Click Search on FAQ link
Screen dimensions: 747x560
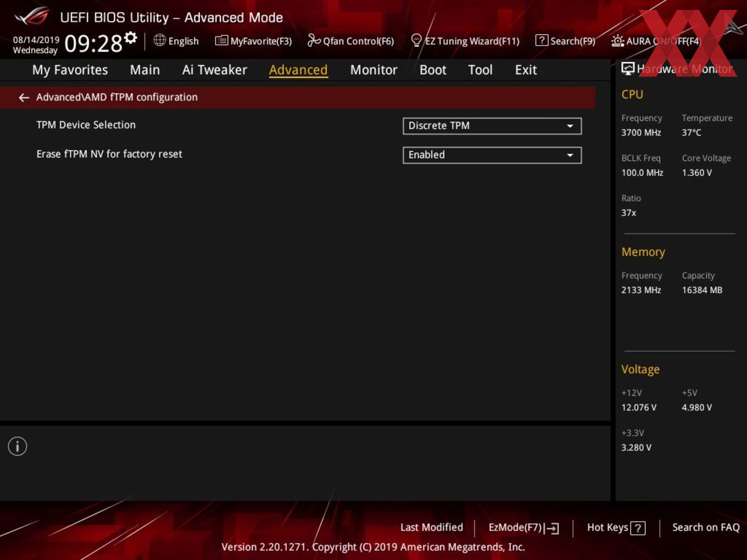[x=706, y=528]
